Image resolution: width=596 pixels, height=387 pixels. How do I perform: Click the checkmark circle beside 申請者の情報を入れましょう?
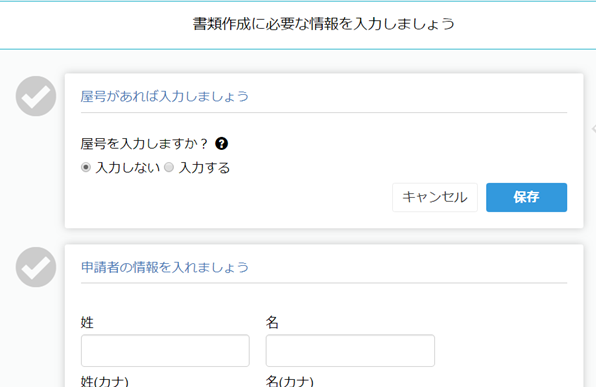36,267
